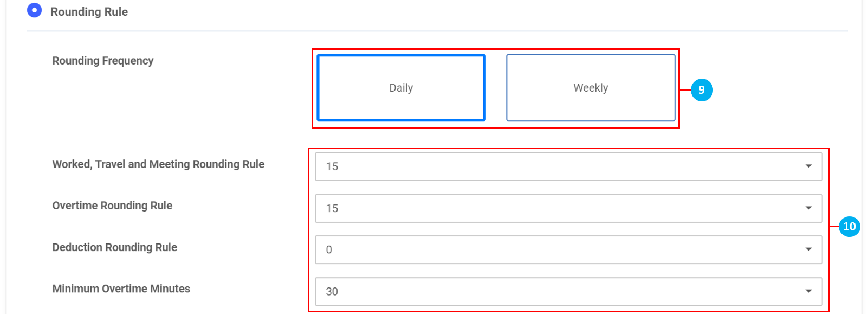Click the value 30 in Minimum Overtime

pyautogui.click(x=332, y=292)
